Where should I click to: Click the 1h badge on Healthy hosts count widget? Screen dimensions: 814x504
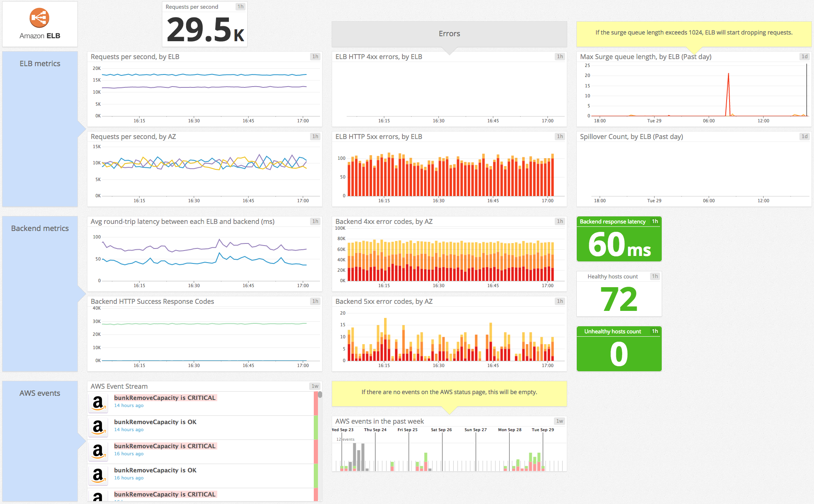(655, 276)
